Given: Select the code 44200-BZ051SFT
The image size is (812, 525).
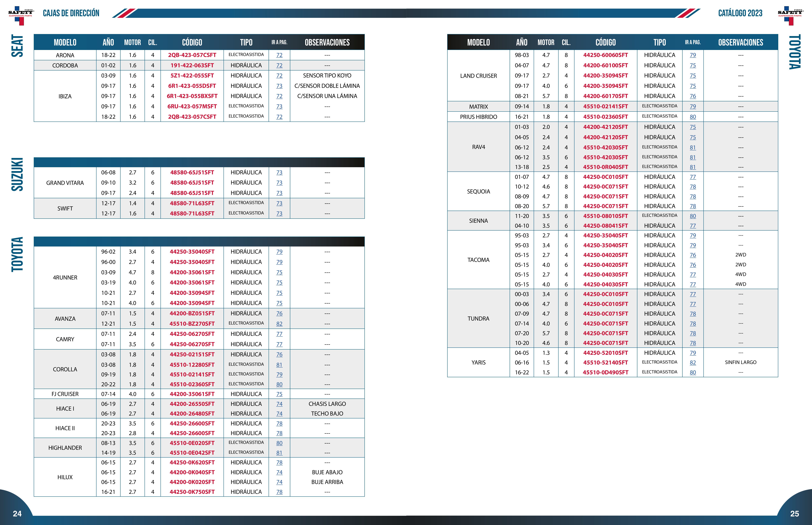Looking at the screenshot, I should [x=192, y=313].
